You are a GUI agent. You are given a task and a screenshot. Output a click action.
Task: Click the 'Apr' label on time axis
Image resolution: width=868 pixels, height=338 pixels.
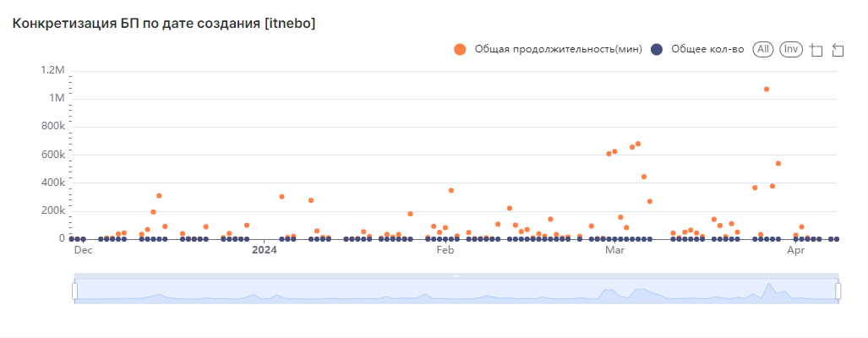pyautogui.click(x=795, y=250)
